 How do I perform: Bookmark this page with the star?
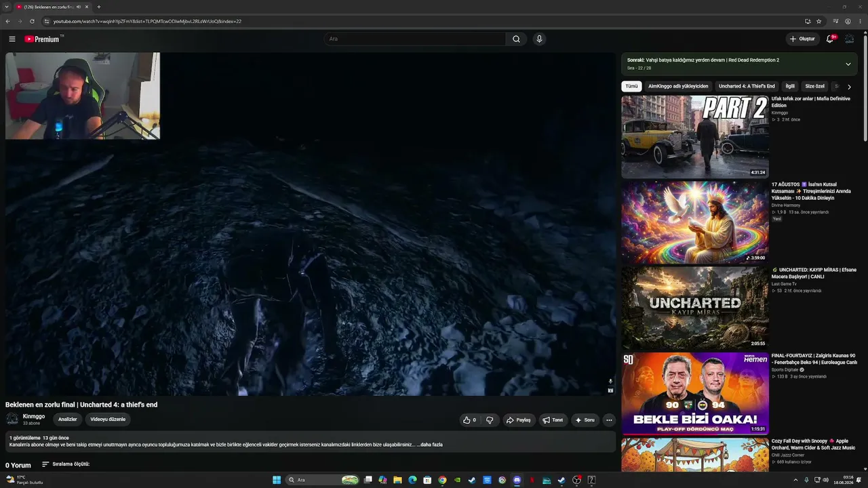tap(818, 21)
